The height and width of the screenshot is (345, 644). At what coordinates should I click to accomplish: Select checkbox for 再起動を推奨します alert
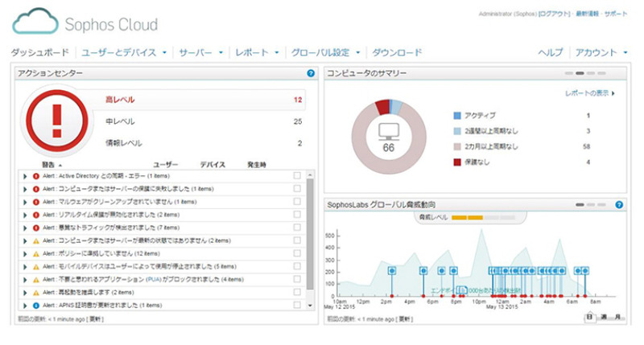297,293
